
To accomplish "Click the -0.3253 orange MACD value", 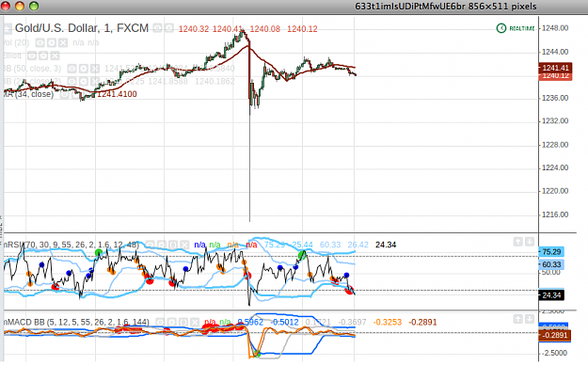I will (388, 323).
